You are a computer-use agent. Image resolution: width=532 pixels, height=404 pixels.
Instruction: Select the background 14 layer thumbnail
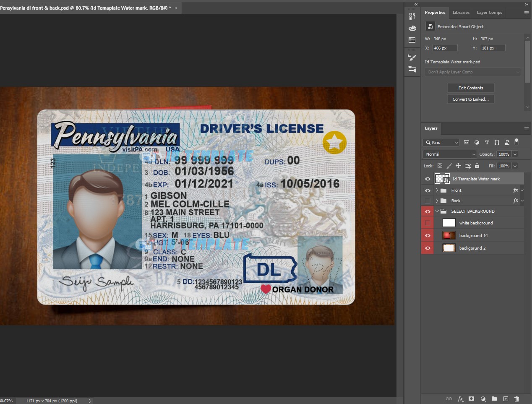click(449, 235)
